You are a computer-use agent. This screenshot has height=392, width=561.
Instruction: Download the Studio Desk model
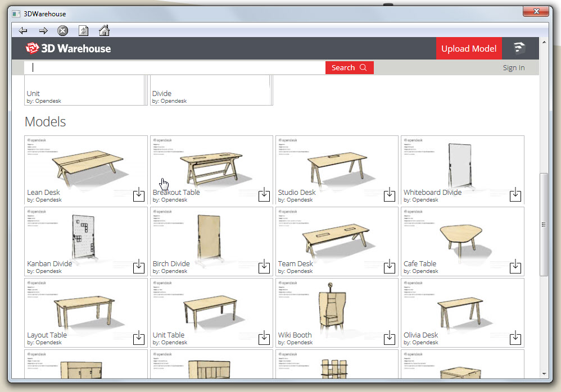pos(390,195)
